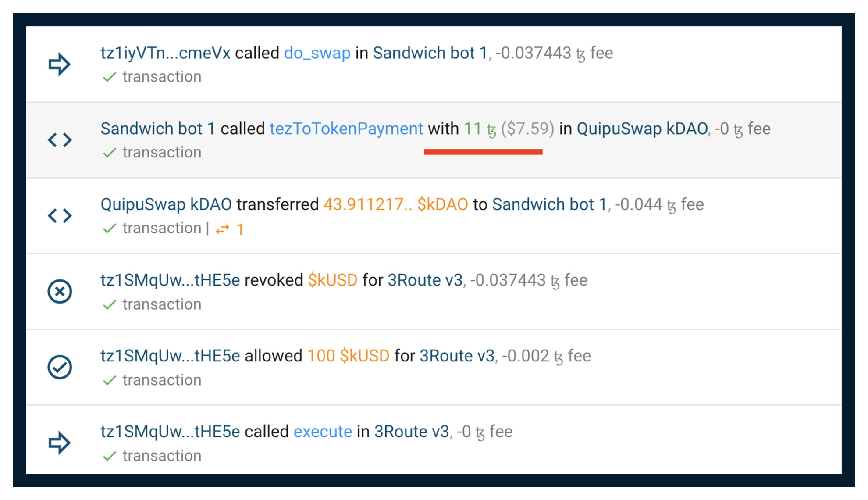Screen dimensions: 868x500
Task: Open Sandwich bot 1 in the do_swap row
Action: (430, 53)
